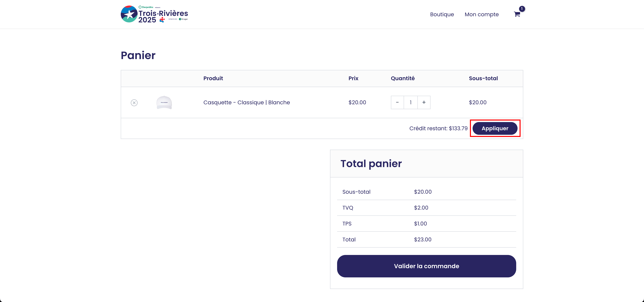This screenshot has height=302, width=644.
Task: Remove the Casquette item with the X icon
Action: tap(134, 103)
